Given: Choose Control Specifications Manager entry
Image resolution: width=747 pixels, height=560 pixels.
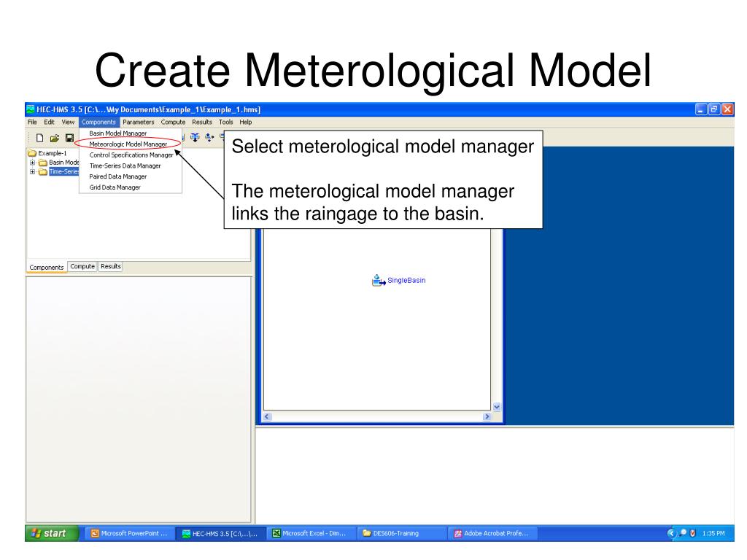Looking at the screenshot, I should [x=131, y=155].
